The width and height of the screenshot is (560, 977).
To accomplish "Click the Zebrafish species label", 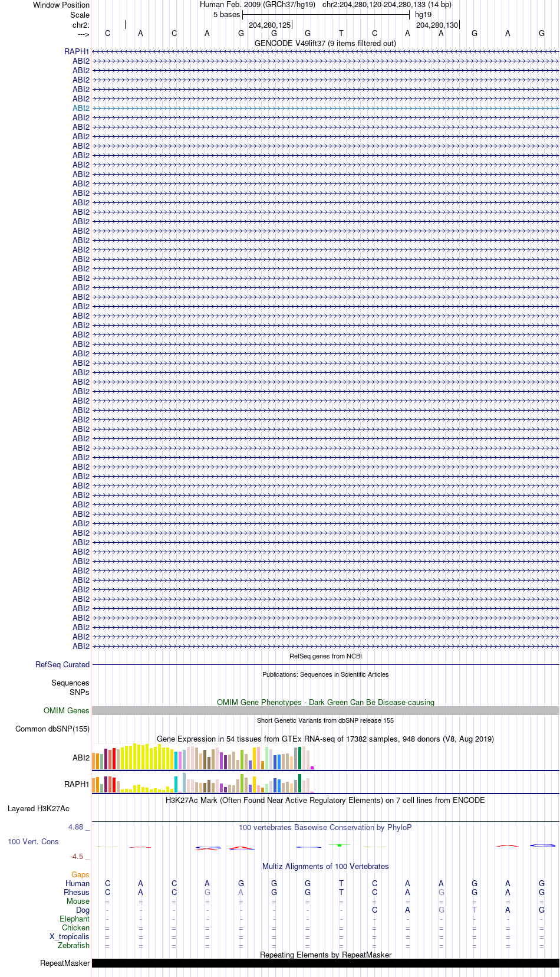I will [74, 945].
